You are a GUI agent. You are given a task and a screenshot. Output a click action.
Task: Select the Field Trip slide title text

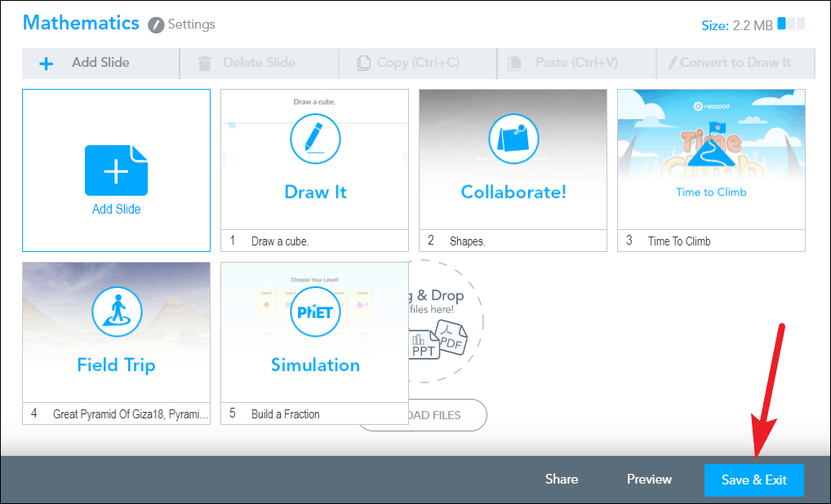[x=117, y=365]
